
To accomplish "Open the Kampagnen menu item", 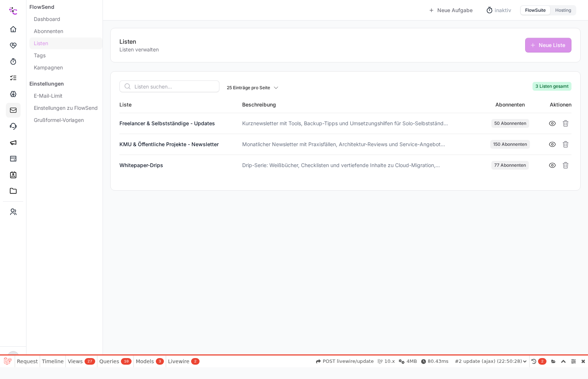I will [x=48, y=68].
